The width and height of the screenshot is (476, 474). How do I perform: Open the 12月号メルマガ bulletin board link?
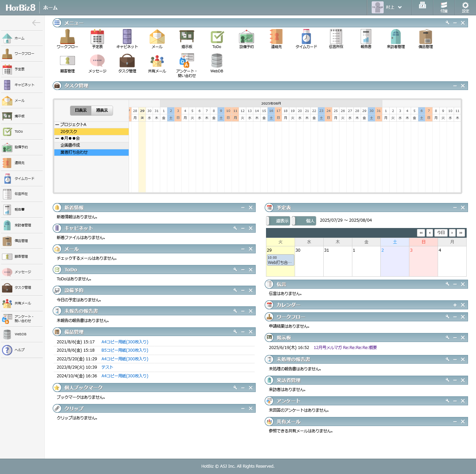coord(345,348)
